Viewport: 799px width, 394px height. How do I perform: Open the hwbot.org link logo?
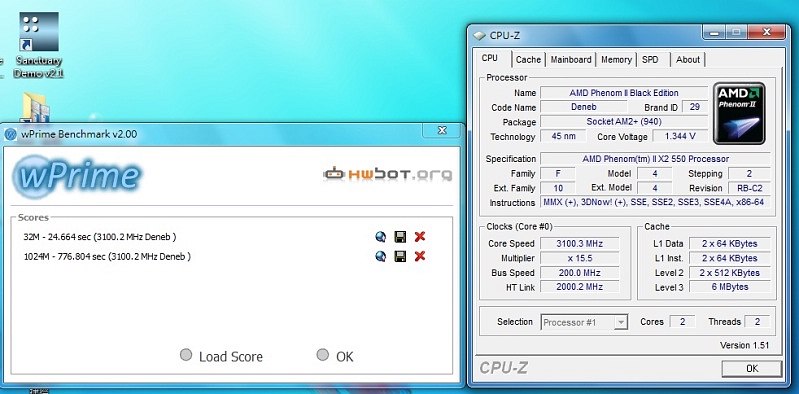click(x=387, y=174)
